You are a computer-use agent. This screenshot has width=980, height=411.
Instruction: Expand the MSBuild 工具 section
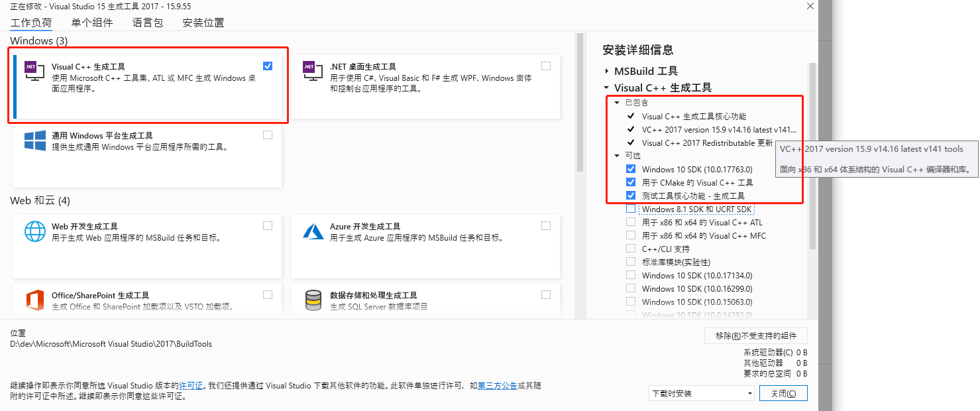(606, 71)
